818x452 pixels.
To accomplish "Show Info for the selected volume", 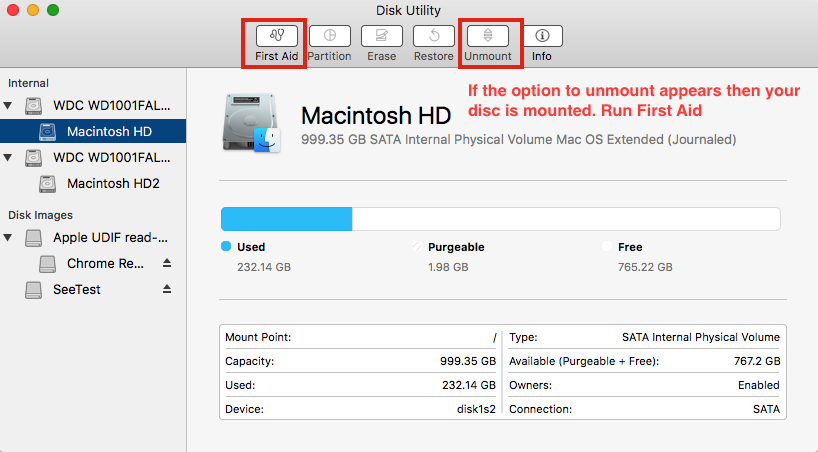I will 542,36.
